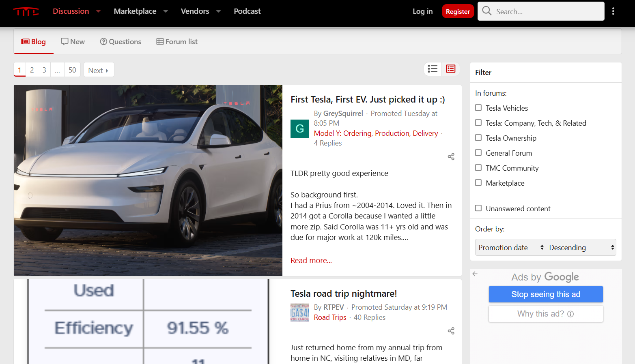Open Model Y: Ordering, Production, Delivery forum
635x364 pixels.
coord(376,133)
